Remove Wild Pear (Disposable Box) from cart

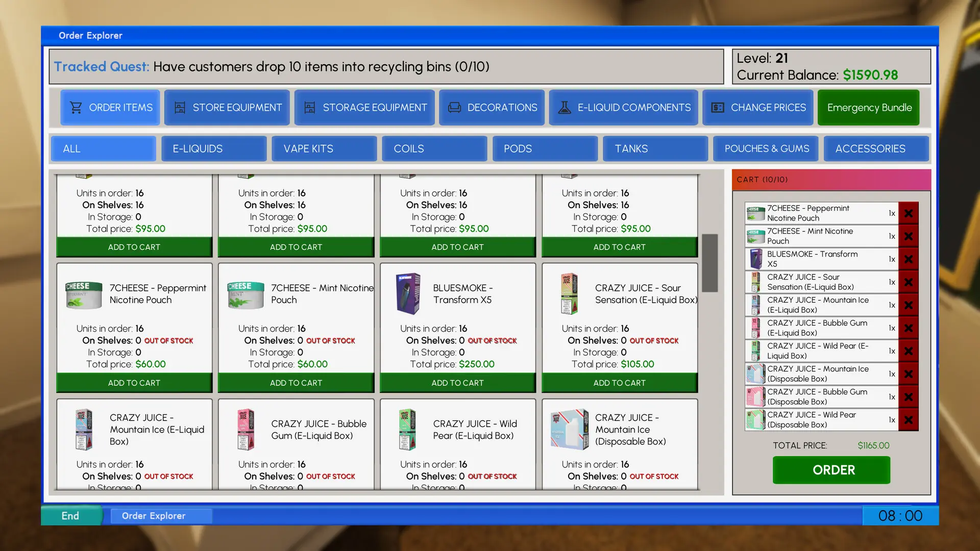pyautogui.click(x=909, y=420)
